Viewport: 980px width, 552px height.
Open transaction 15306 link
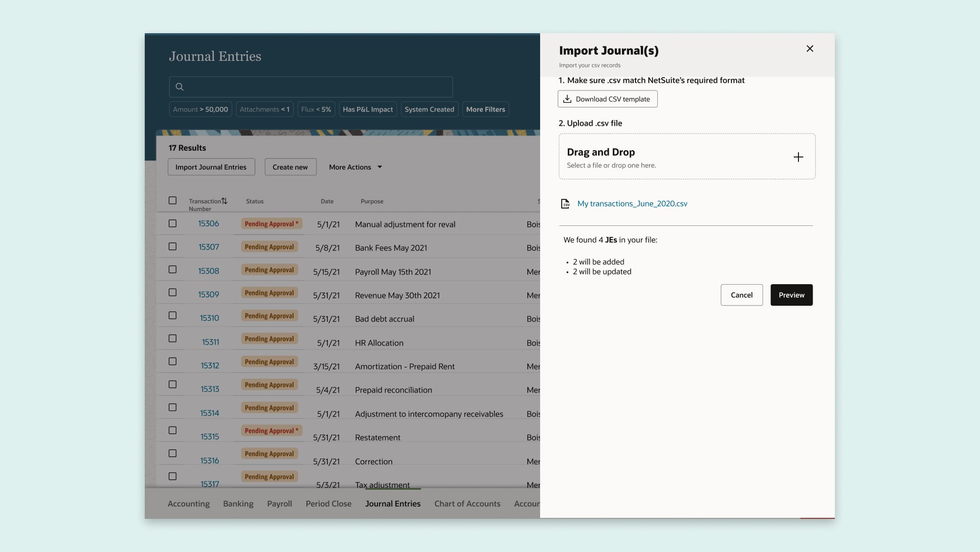click(x=209, y=223)
